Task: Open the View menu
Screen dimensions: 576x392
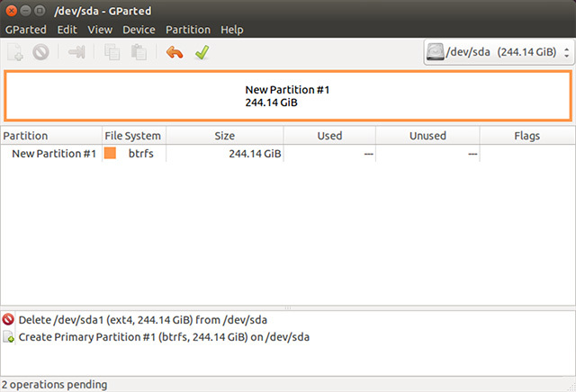Action: point(100,30)
